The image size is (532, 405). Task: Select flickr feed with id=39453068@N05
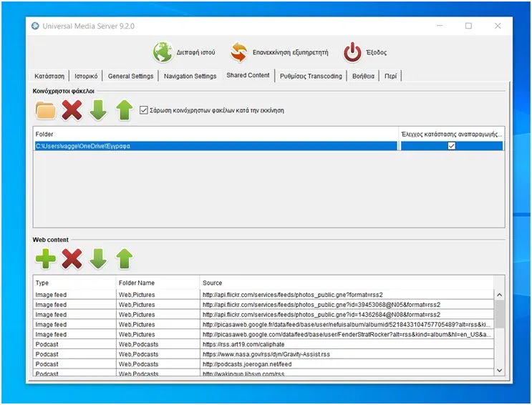pyautogui.click(x=347, y=304)
